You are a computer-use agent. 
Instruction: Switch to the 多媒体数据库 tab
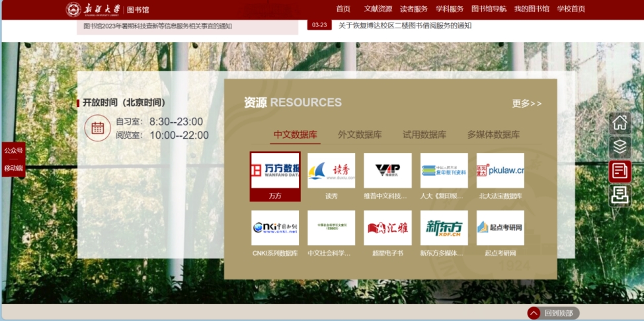point(493,135)
